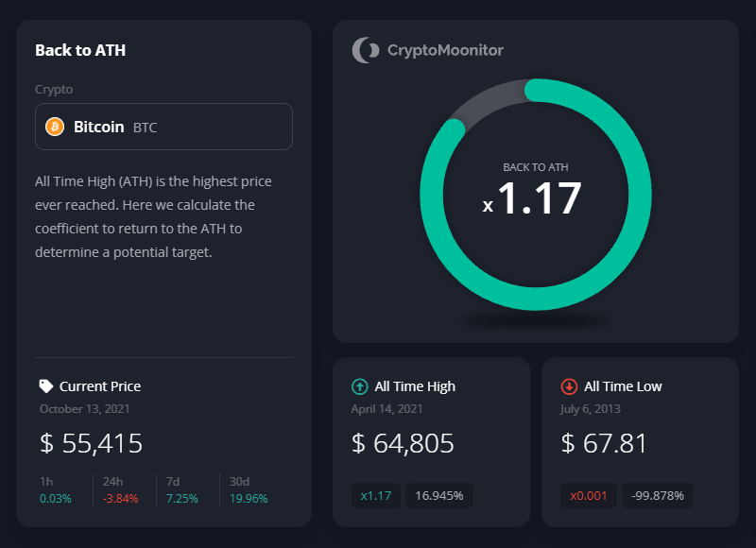The width and height of the screenshot is (756, 548).
Task: Click the green x1.17 badge
Action: coord(377,495)
